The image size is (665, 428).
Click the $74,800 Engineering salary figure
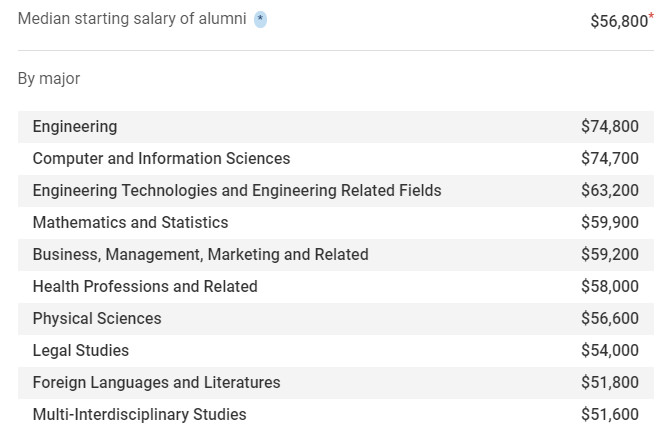click(609, 126)
